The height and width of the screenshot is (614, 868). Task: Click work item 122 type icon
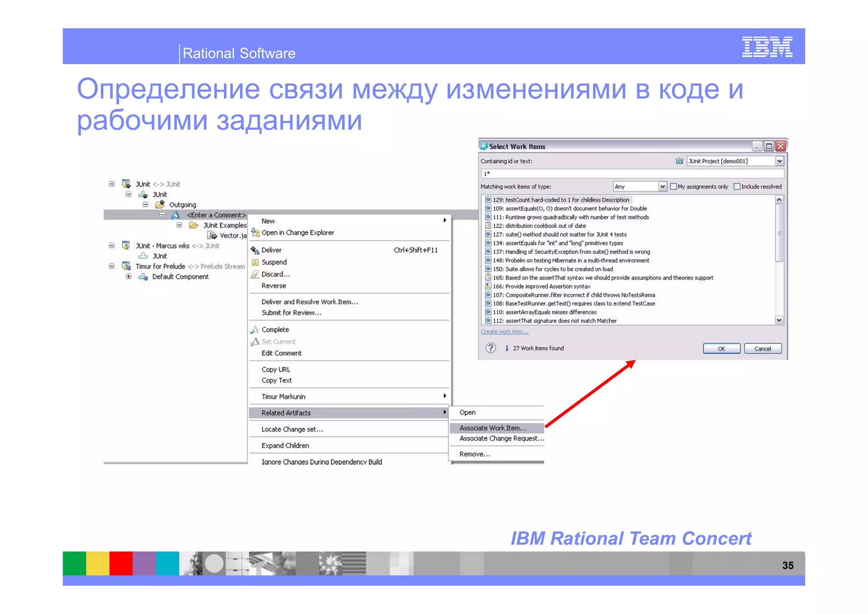(x=488, y=226)
